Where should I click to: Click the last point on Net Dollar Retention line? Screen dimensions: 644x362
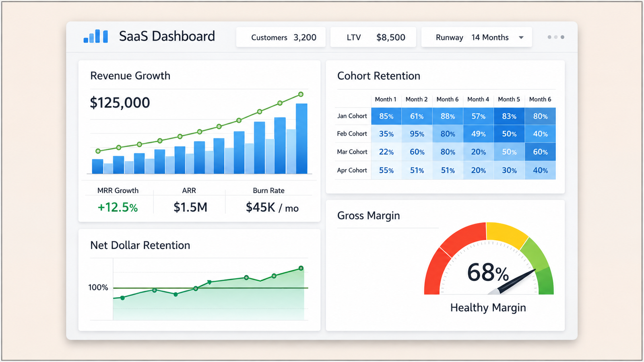[x=301, y=268]
